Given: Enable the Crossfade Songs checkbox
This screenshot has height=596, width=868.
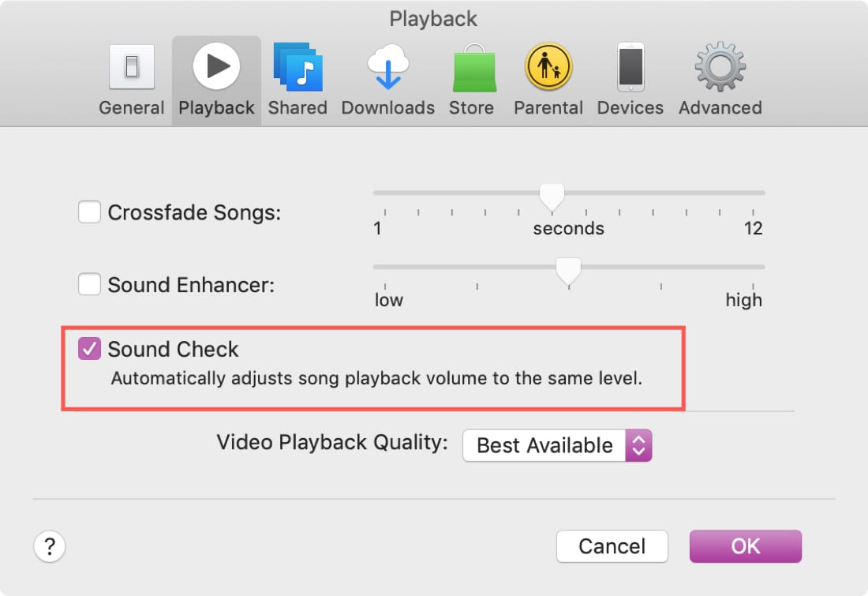Looking at the screenshot, I should (89, 212).
